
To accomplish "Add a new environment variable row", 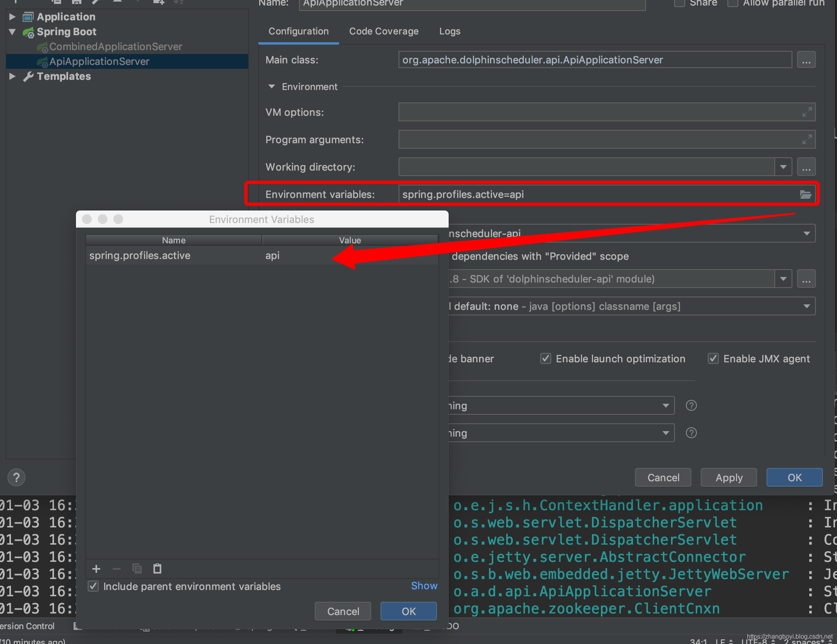I will (x=96, y=568).
